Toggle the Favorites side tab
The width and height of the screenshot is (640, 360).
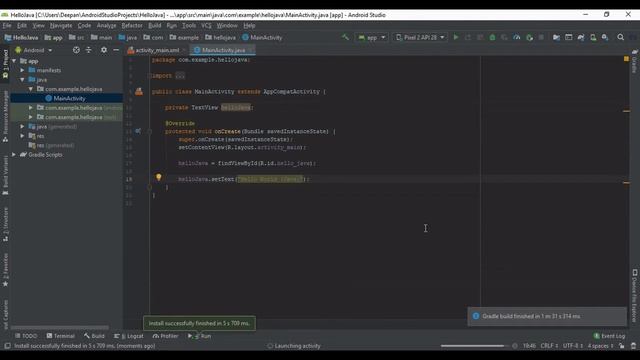pos(5,270)
